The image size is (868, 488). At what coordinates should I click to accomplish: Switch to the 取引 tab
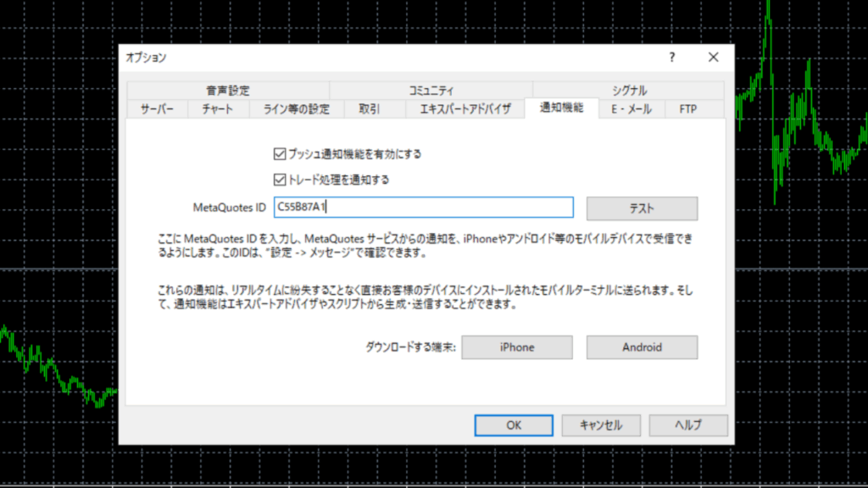[370, 109]
